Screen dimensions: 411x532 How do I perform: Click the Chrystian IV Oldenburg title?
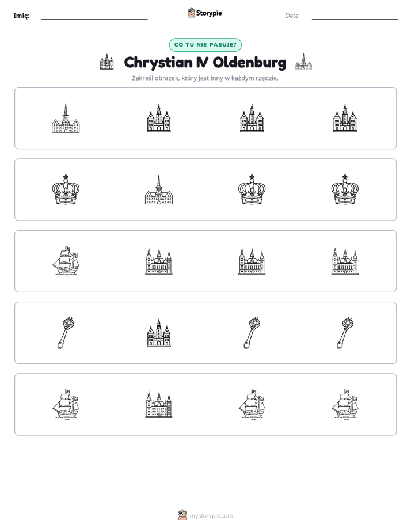(205, 63)
